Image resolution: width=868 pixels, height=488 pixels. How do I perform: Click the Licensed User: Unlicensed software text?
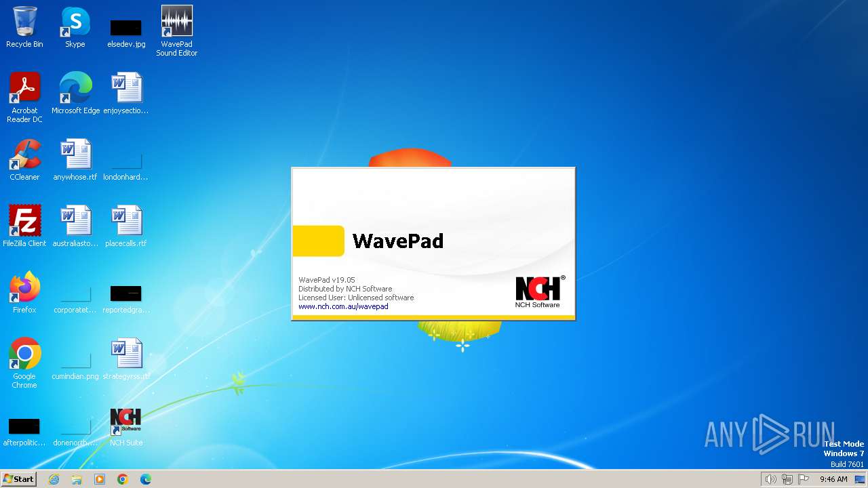(356, 298)
